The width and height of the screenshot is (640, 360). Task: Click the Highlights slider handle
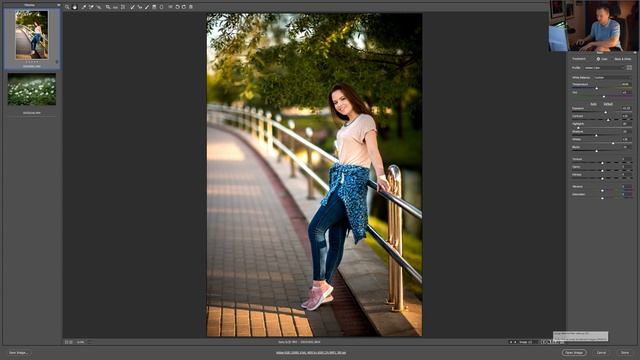(x=578, y=128)
